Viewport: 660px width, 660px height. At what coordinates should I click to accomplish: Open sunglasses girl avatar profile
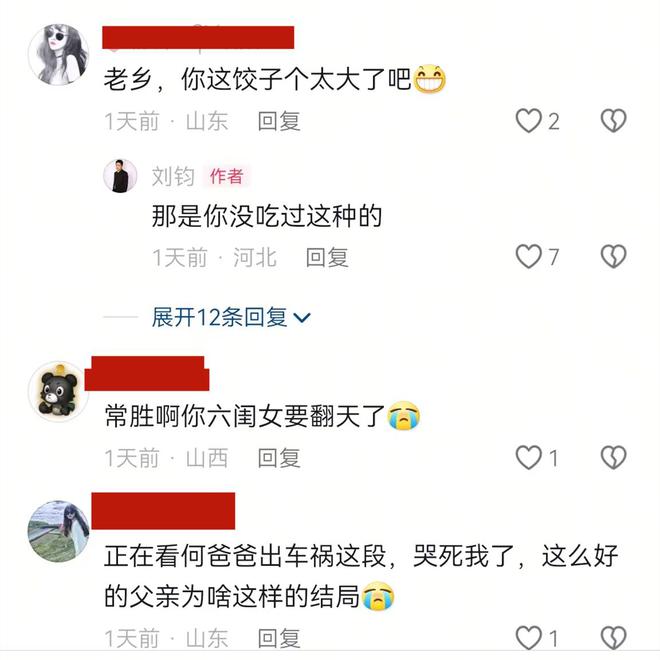[59, 55]
